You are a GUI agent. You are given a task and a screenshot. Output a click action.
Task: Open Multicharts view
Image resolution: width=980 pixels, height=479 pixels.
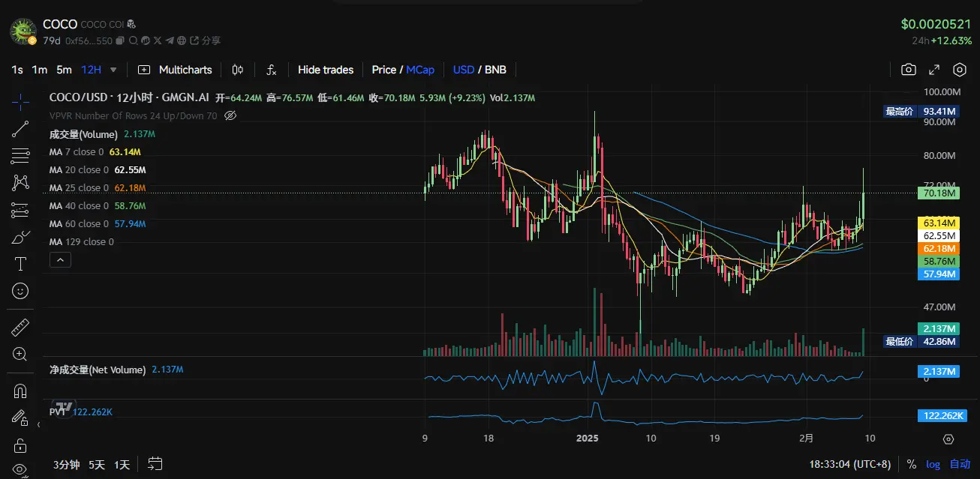[175, 70]
